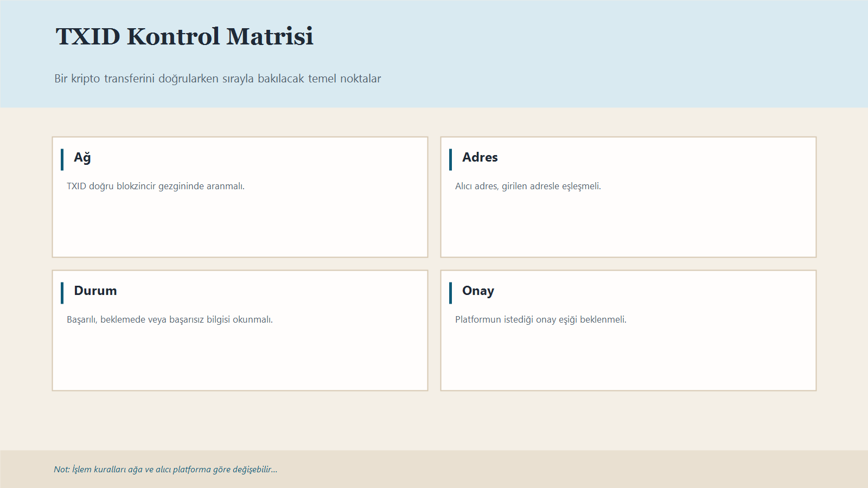Click the Durum card heading

(95, 291)
